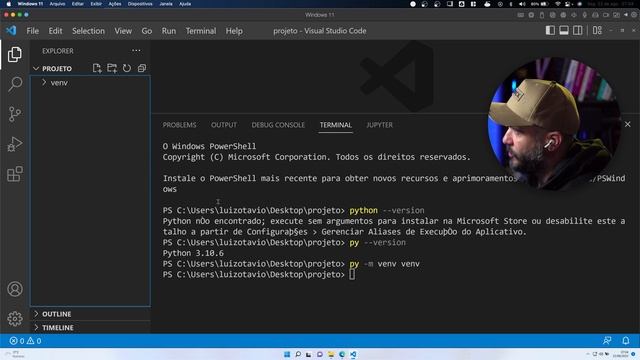Open the Help menu
Image resolution: width=640 pixels, height=360 pixels.
[x=234, y=31]
